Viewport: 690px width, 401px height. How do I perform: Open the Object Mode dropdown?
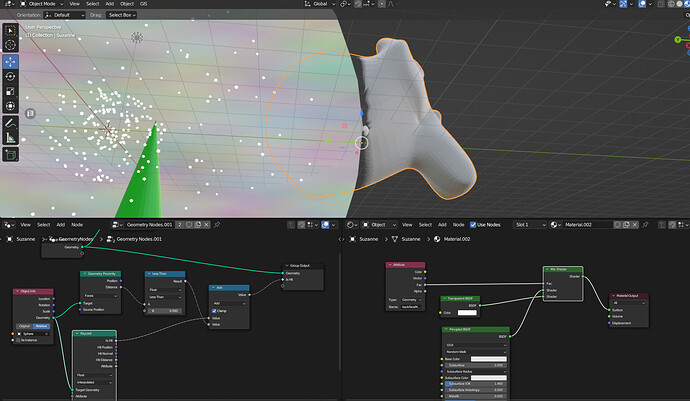(42, 4)
